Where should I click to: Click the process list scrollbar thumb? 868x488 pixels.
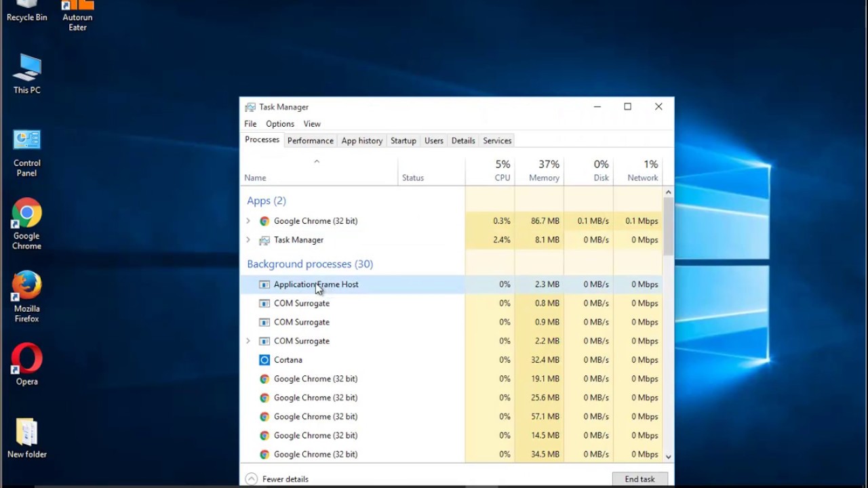click(x=668, y=226)
